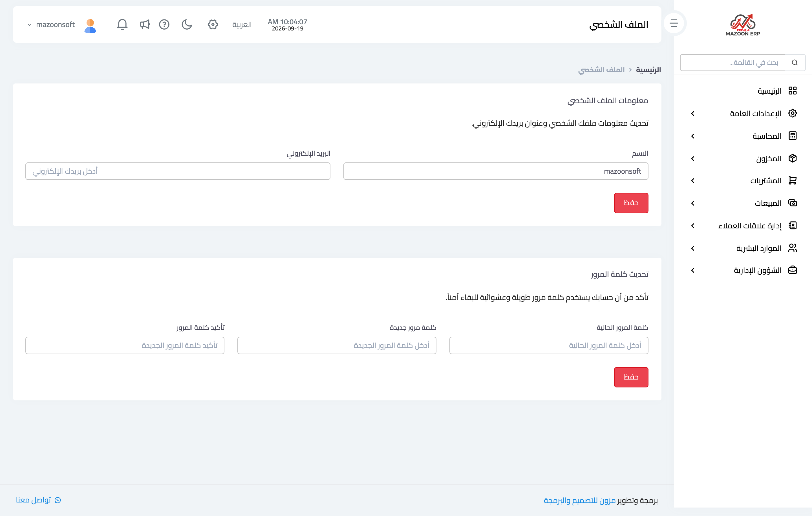Click the الإعدادات العامة gear icon
The image size is (812, 516).
[793, 113]
